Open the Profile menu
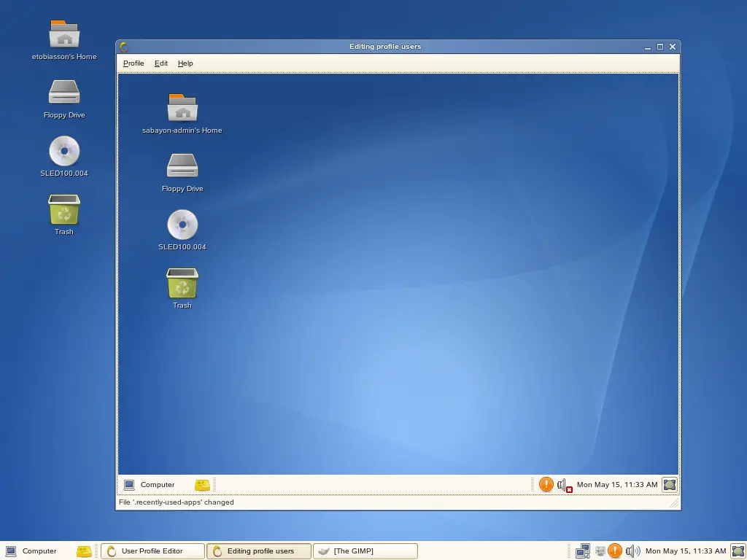The height and width of the screenshot is (560, 747). [133, 63]
